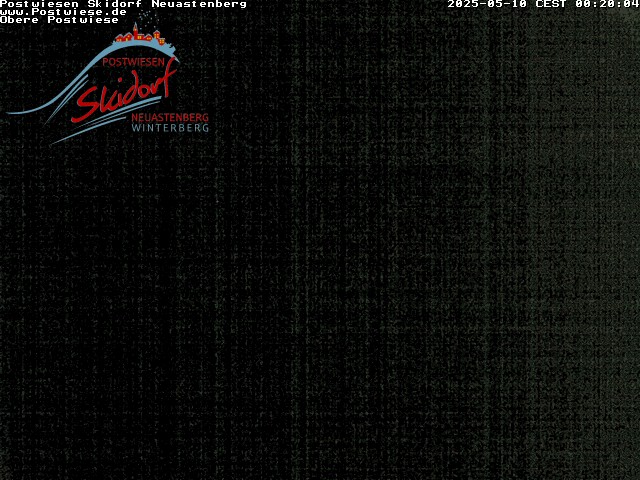The image size is (640, 480).
Task: Click the village houses illustration atop the logo
Action: coord(140,34)
